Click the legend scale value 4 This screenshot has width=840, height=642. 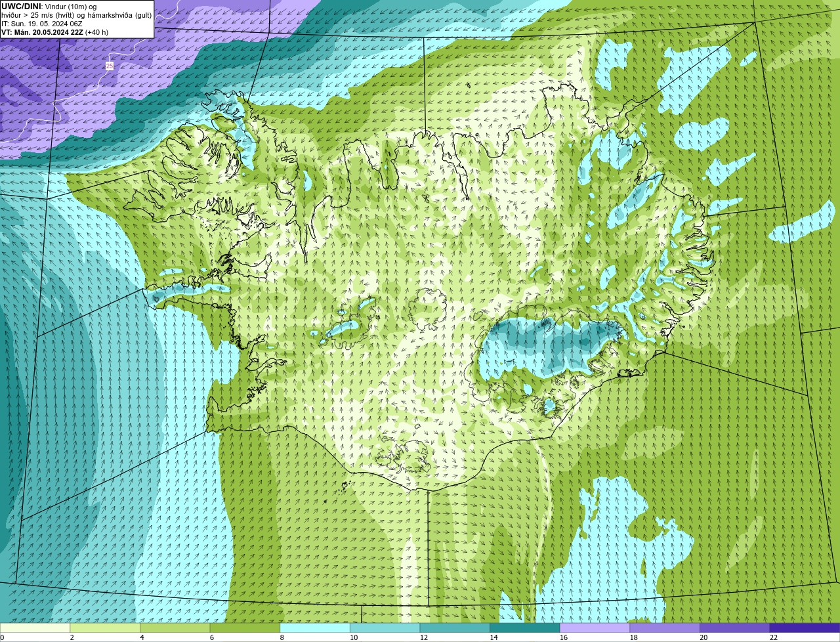(x=142, y=637)
